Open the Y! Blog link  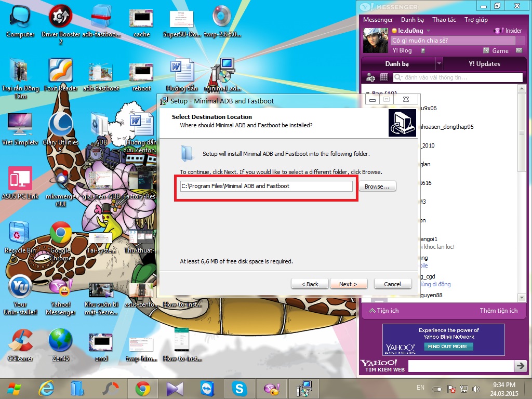[x=402, y=50]
